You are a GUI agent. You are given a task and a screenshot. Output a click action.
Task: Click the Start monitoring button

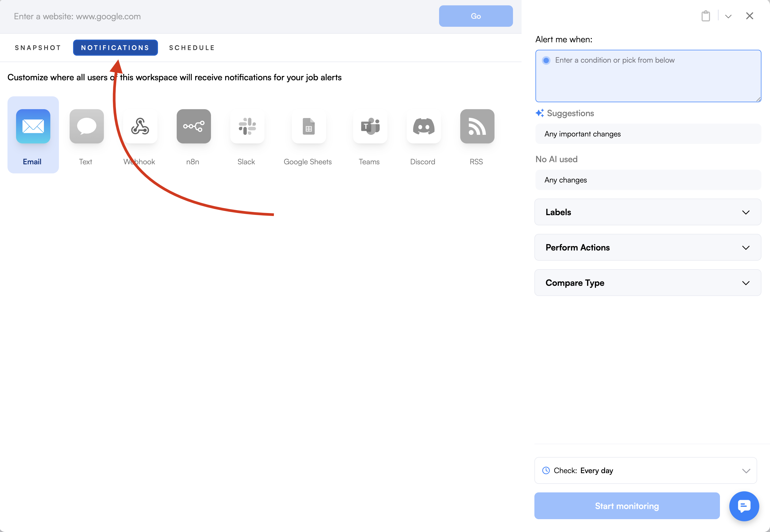[626, 506]
